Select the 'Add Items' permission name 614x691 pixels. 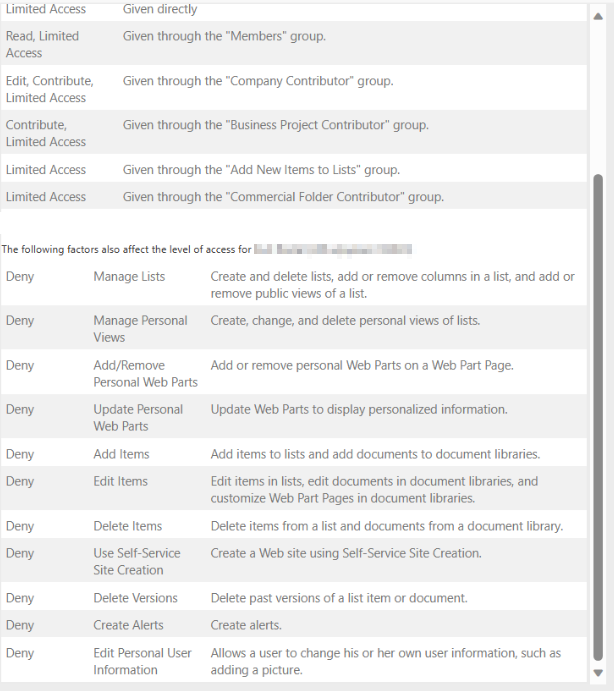click(121, 454)
